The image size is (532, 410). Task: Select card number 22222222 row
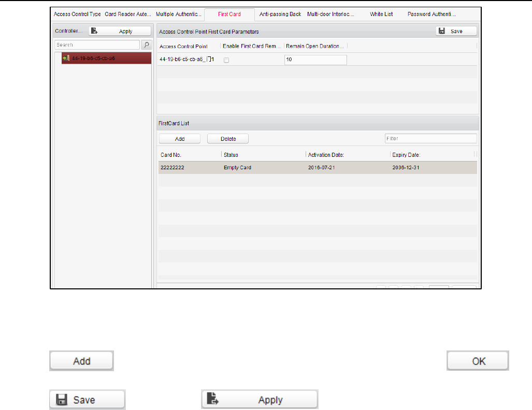point(318,168)
